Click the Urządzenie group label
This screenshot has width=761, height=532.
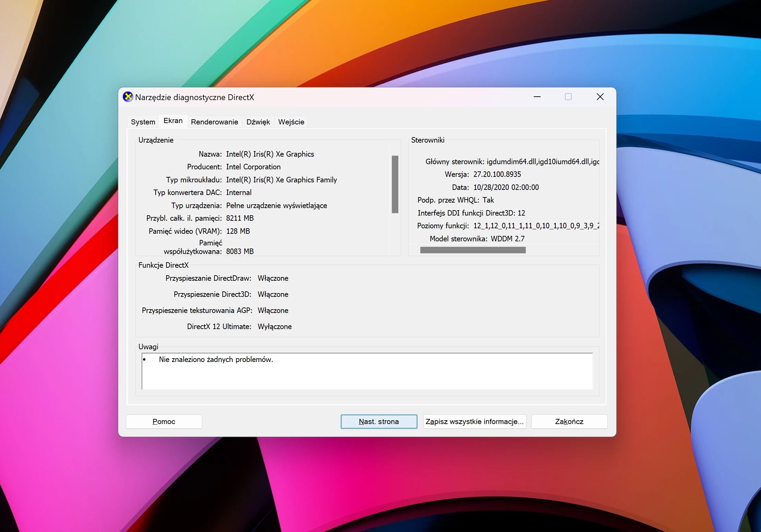coord(156,140)
